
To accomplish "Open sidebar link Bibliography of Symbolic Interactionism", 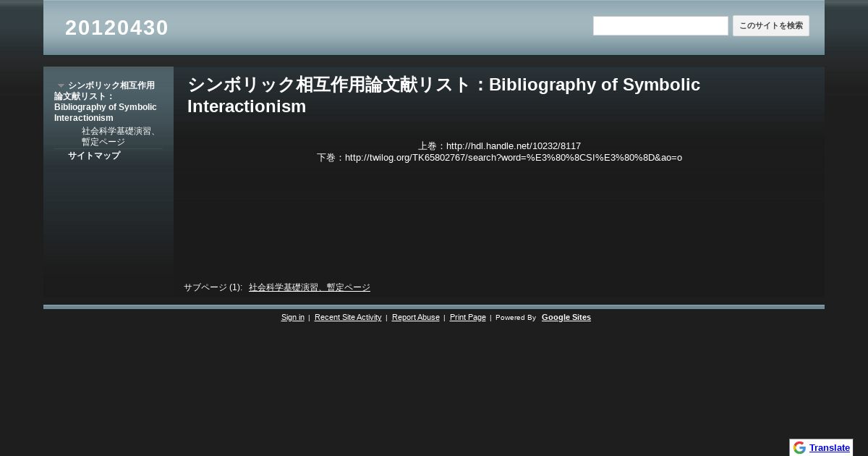I will pyautogui.click(x=106, y=101).
